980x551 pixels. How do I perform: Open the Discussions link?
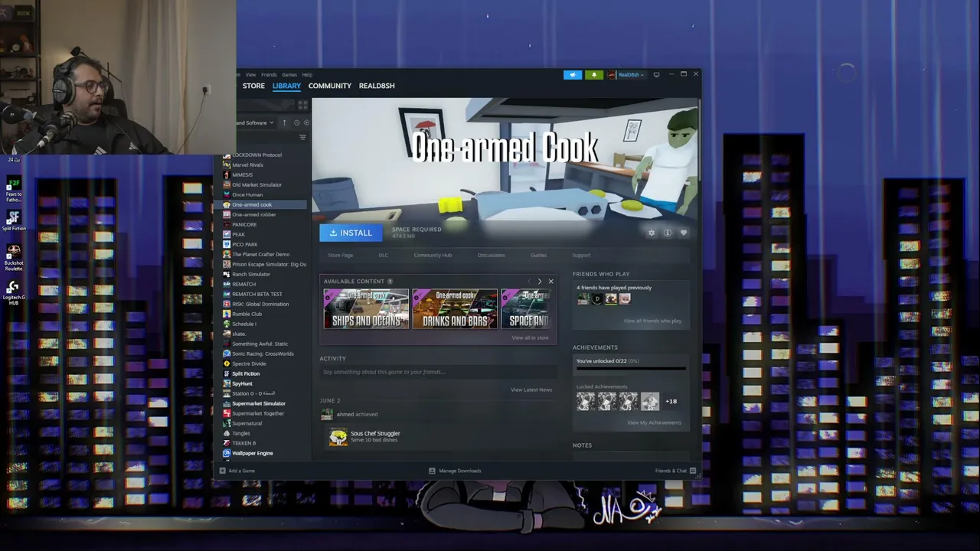click(x=492, y=256)
